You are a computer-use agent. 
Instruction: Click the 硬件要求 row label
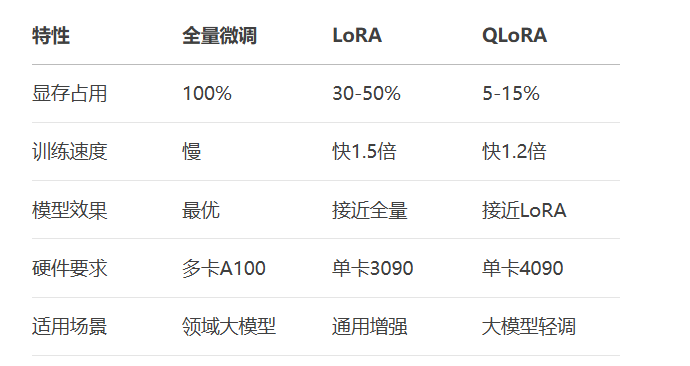click(70, 268)
